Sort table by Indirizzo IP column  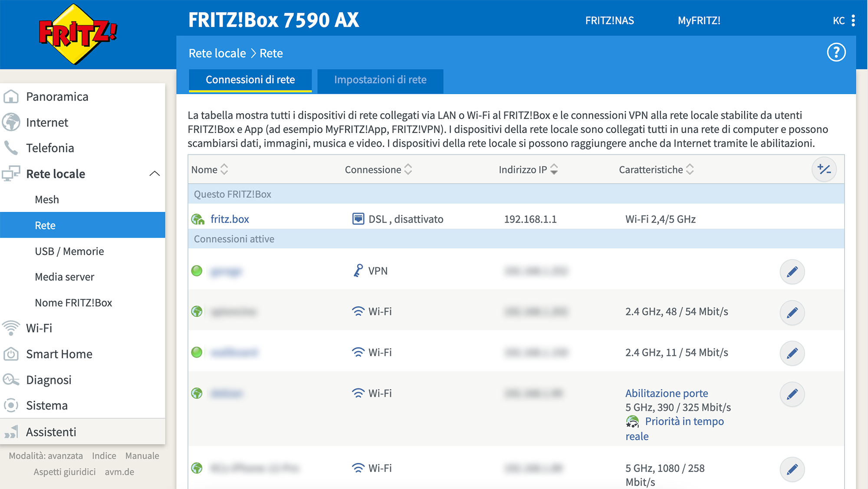click(x=528, y=169)
